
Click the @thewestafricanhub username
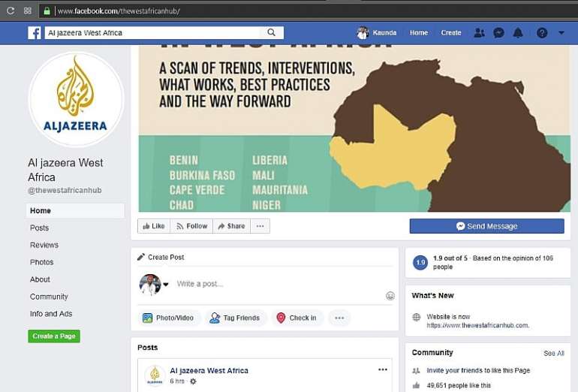coord(65,190)
